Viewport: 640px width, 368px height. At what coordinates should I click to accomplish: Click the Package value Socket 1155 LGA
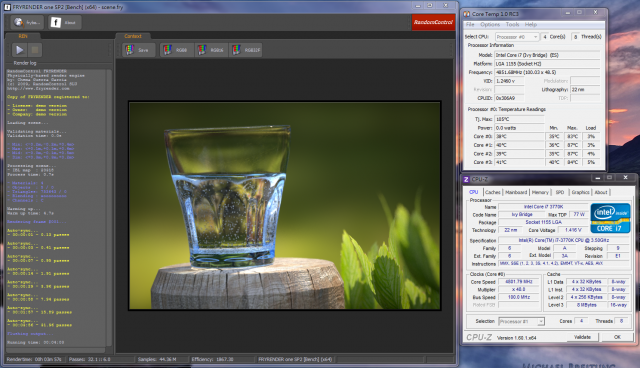543,222
